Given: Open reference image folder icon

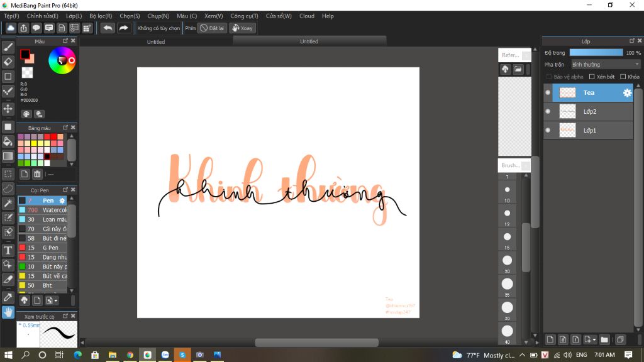Looking at the screenshot, I should tap(518, 69).
